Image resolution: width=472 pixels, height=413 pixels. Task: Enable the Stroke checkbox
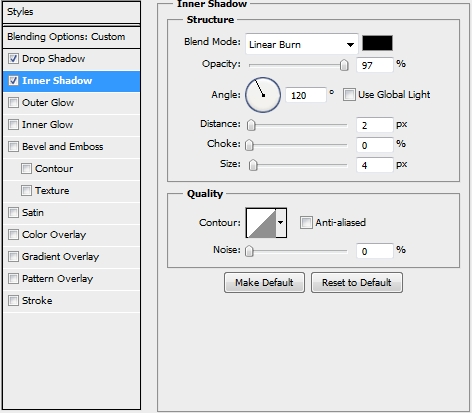13,301
